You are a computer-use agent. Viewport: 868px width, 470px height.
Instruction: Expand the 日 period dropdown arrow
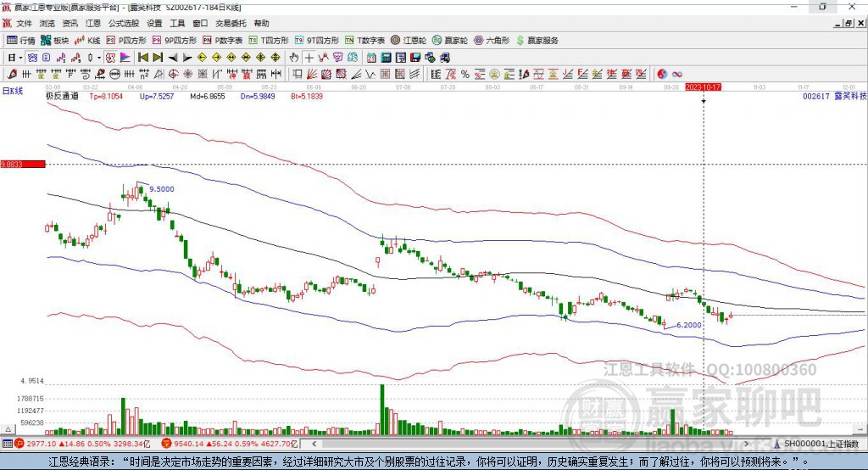20,58
